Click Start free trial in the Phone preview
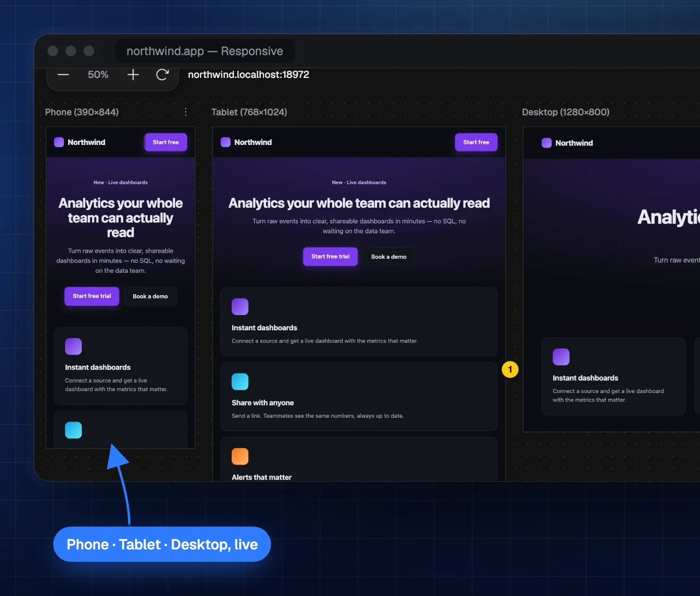Viewport: 700px width, 596px height. point(92,296)
